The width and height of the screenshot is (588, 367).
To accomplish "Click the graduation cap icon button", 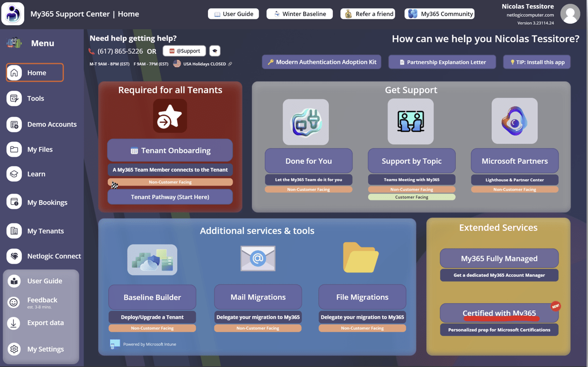I will (x=215, y=51).
